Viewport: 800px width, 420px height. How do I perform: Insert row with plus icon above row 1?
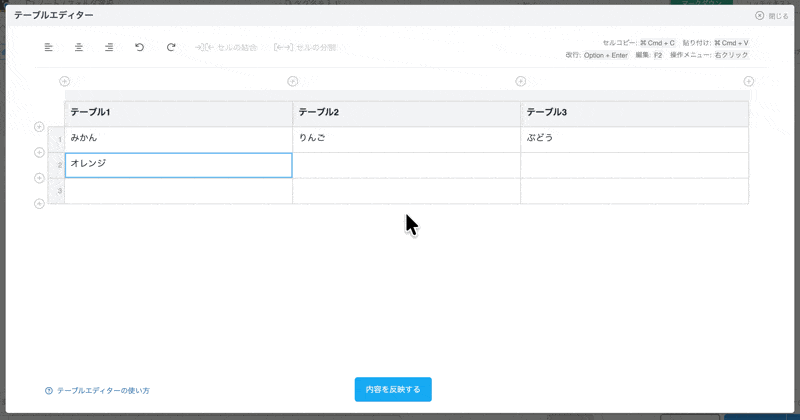point(39,127)
